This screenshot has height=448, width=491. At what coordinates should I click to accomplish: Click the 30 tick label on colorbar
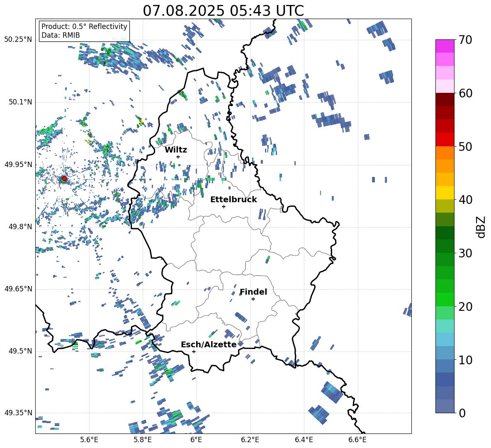[x=465, y=253]
